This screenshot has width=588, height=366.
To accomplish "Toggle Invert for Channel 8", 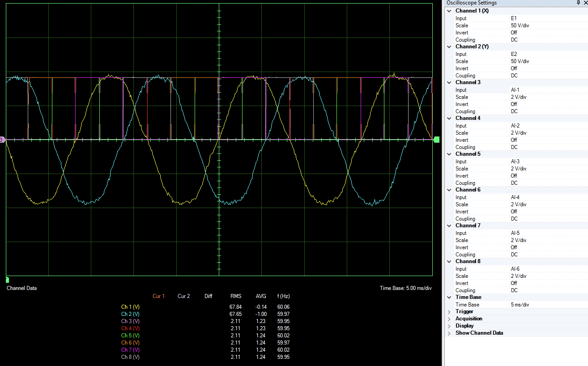I will tap(514, 283).
